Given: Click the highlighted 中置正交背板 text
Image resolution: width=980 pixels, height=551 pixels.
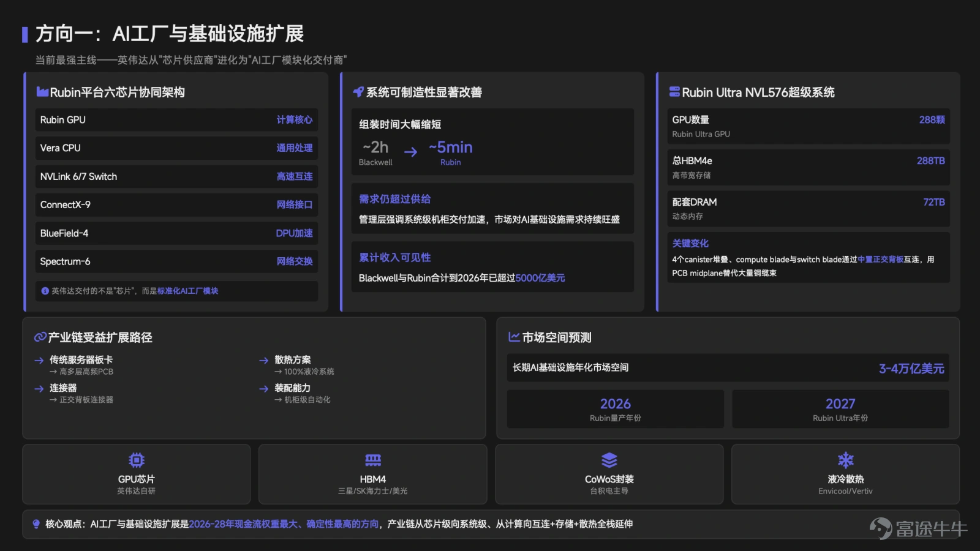Looking at the screenshot, I should (x=881, y=260).
